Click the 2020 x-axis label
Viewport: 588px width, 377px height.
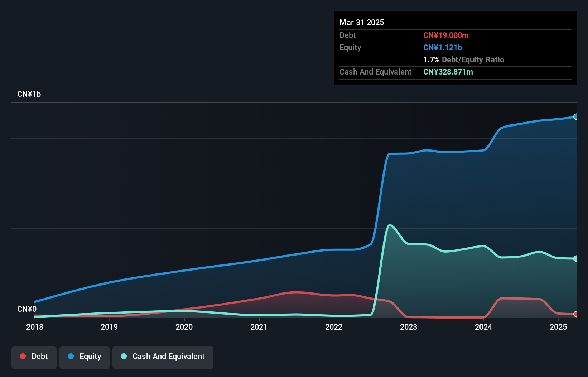184,327
